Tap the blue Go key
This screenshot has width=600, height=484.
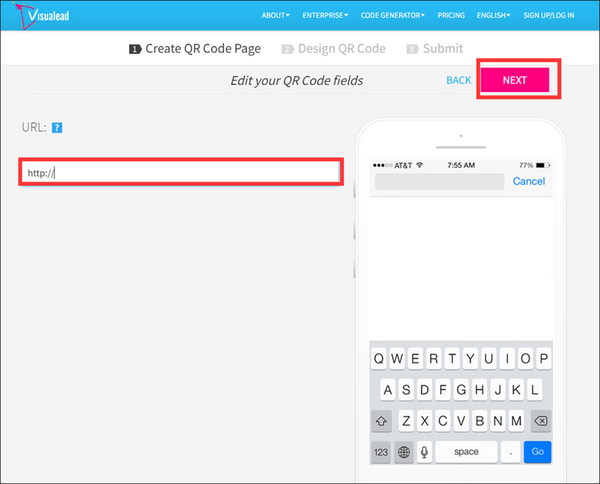(537, 451)
